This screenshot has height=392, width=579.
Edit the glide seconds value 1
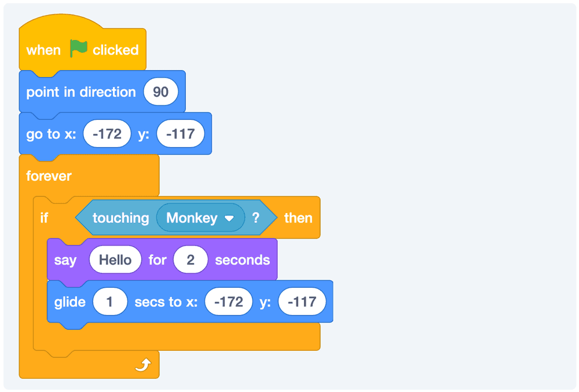(109, 302)
